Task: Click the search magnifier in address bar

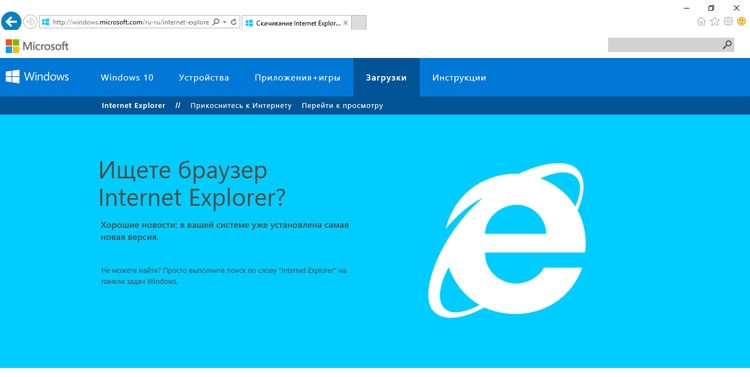Action: (216, 22)
